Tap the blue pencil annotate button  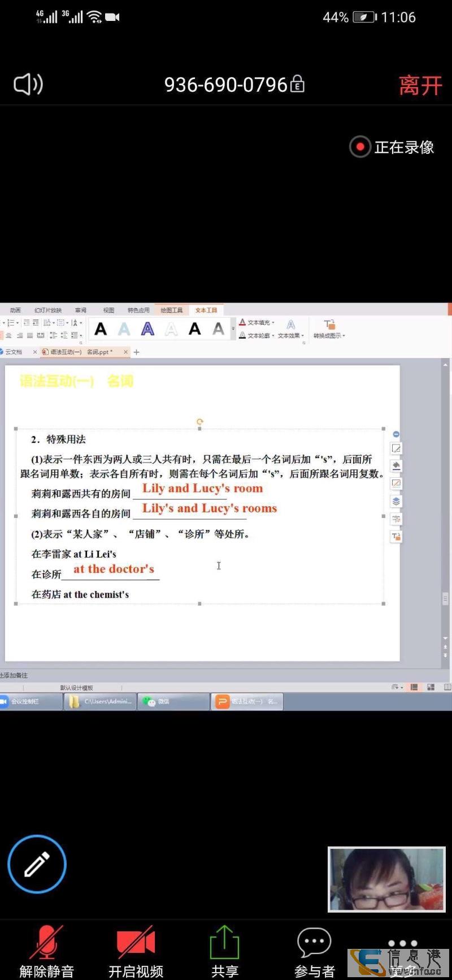click(x=37, y=864)
